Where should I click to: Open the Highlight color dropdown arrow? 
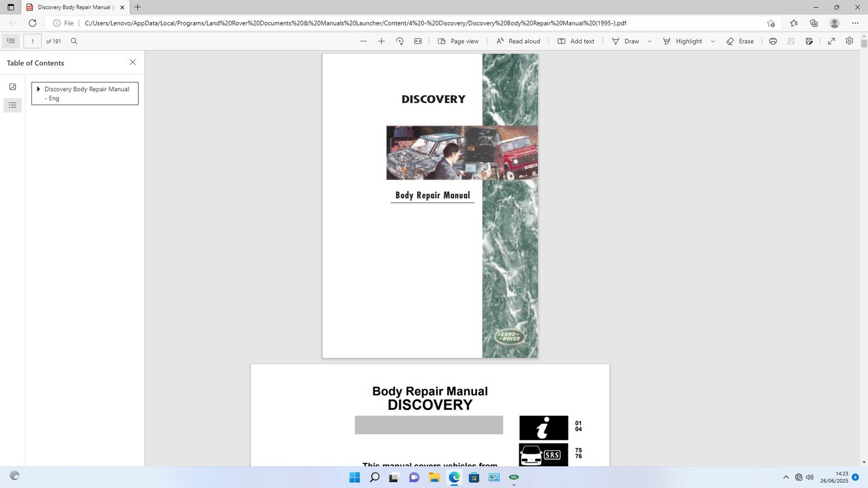(x=713, y=41)
